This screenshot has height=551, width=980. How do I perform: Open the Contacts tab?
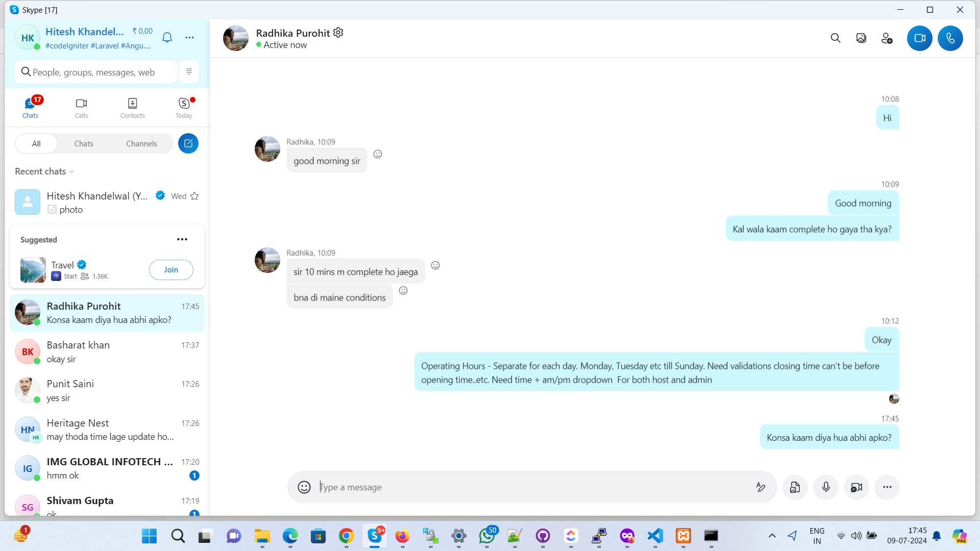pyautogui.click(x=132, y=108)
